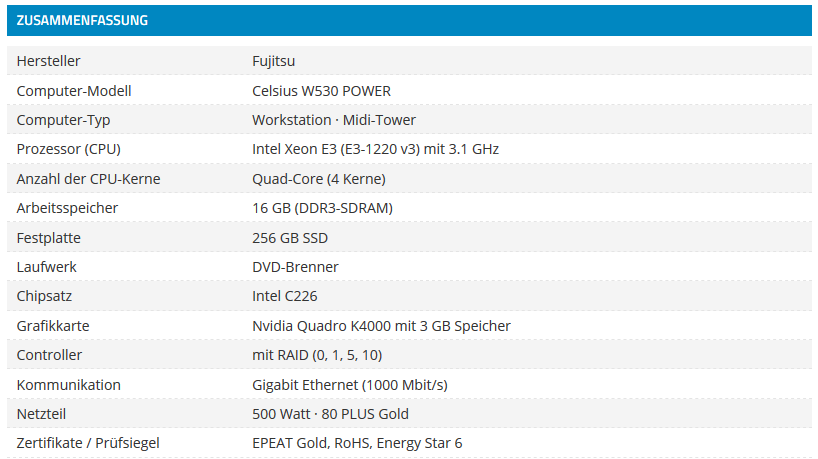Click the Nvidia Quadro K4000 graphics value
Screen dimensions: 818x459
click(381, 326)
